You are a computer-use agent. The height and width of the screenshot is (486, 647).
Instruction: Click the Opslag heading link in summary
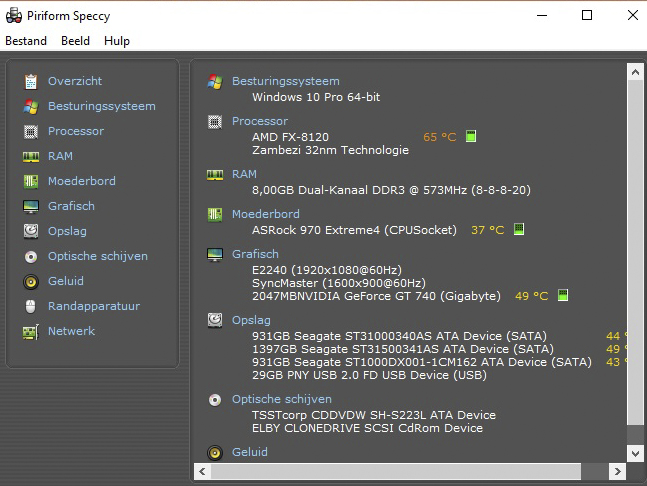[251, 320]
